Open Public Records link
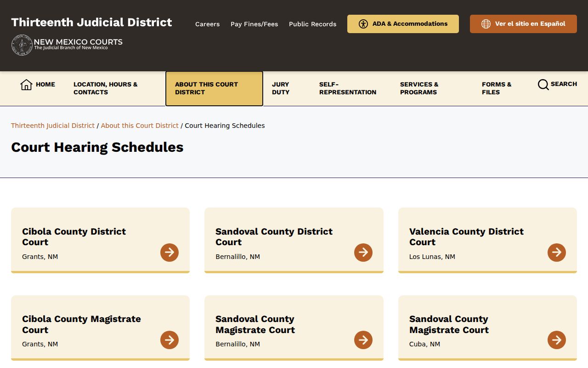 click(x=312, y=24)
